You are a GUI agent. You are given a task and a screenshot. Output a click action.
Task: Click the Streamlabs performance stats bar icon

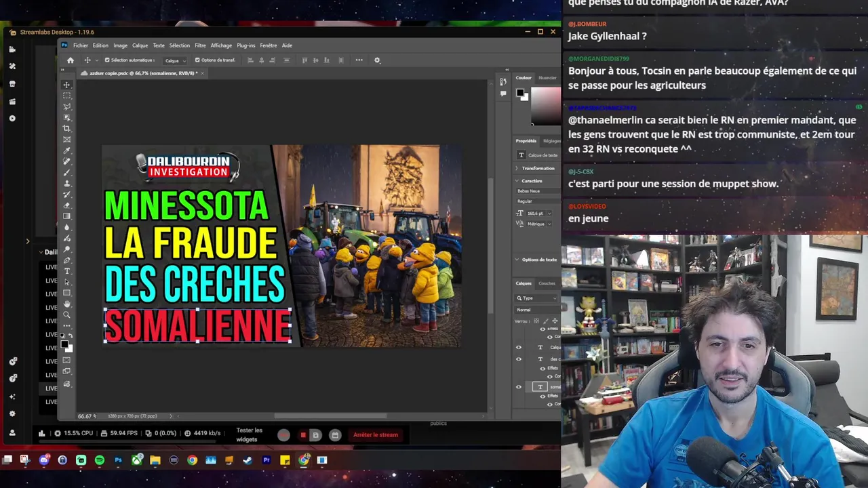pyautogui.click(x=42, y=434)
